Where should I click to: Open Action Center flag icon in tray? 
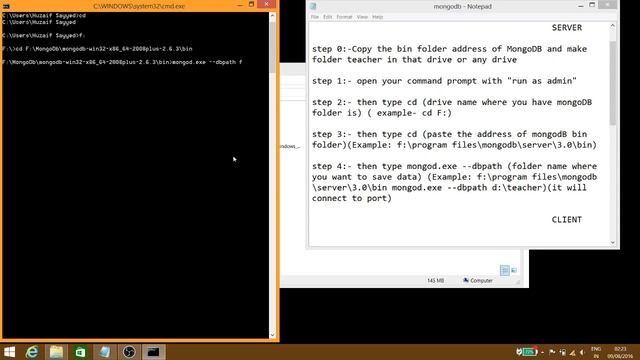point(552,352)
